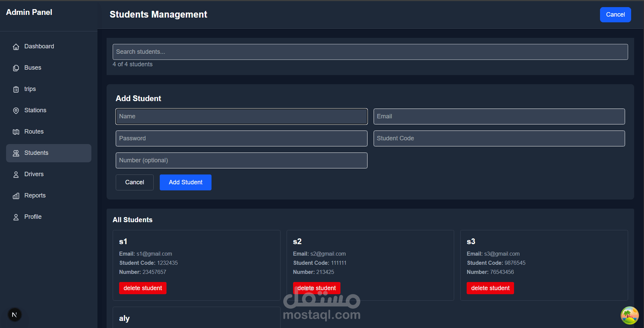Click the Password input field
Image resolution: width=644 pixels, height=328 pixels.
242,138
